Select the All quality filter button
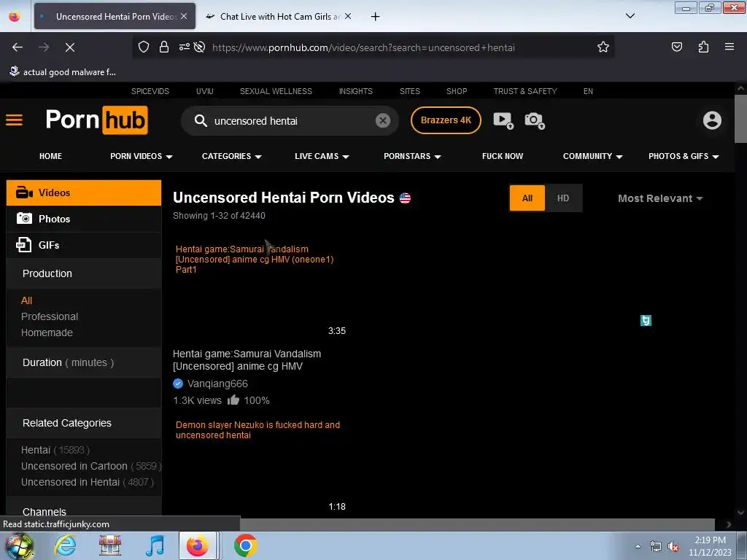 pos(527,198)
